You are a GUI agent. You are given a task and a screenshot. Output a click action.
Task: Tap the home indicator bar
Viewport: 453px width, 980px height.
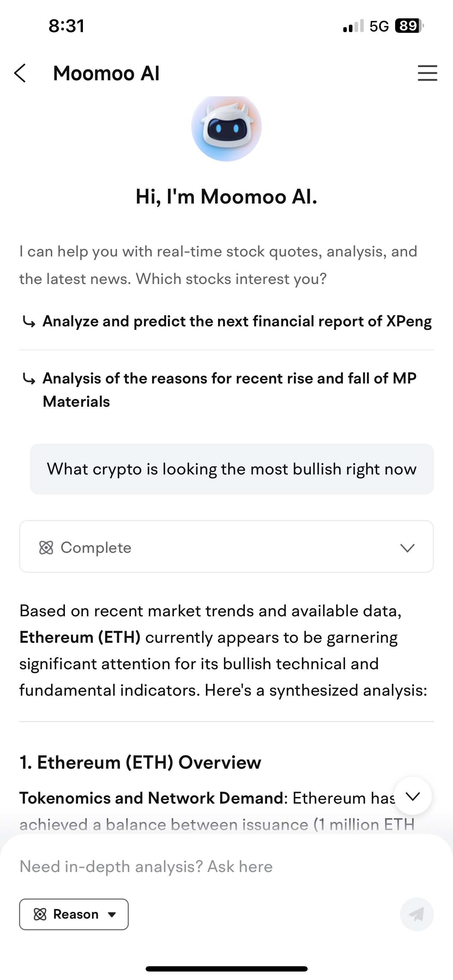pyautogui.click(x=226, y=969)
